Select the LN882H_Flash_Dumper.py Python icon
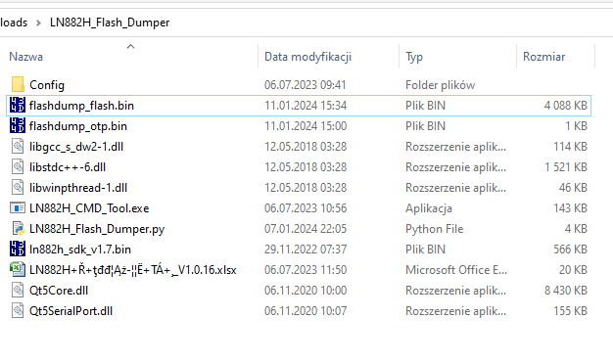 tap(18, 228)
